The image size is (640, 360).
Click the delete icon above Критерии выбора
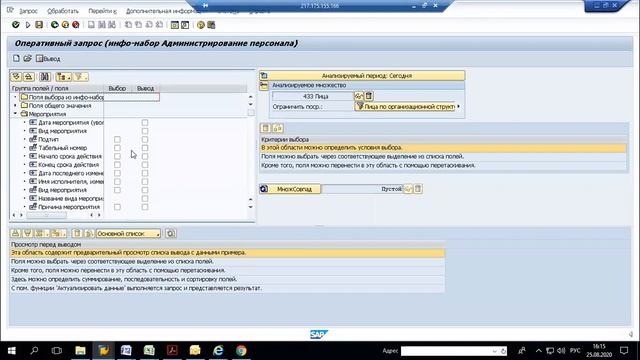coord(266,129)
